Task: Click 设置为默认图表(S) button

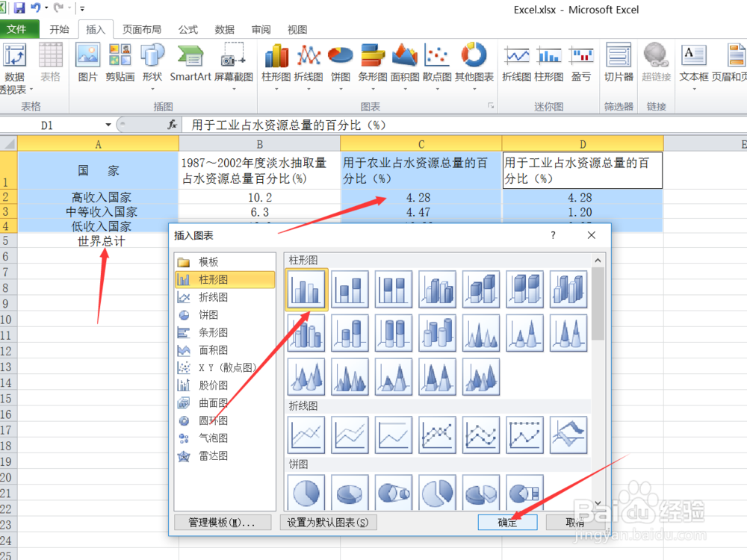Action: tap(328, 523)
